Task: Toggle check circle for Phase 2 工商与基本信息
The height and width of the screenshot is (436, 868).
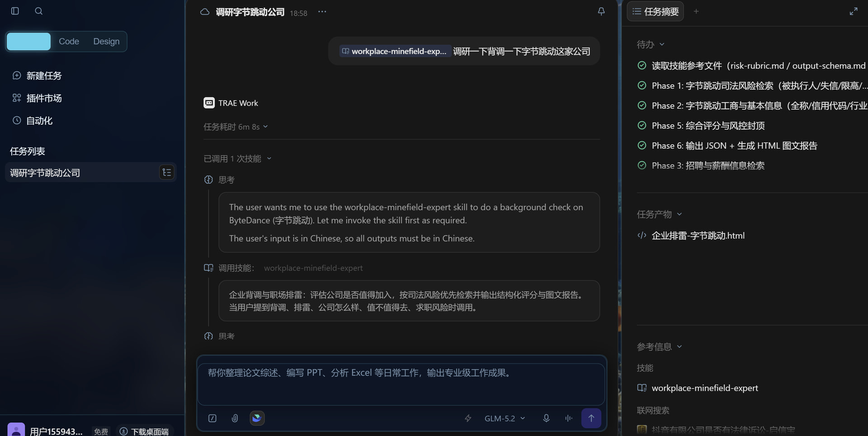Action: click(x=642, y=105)
